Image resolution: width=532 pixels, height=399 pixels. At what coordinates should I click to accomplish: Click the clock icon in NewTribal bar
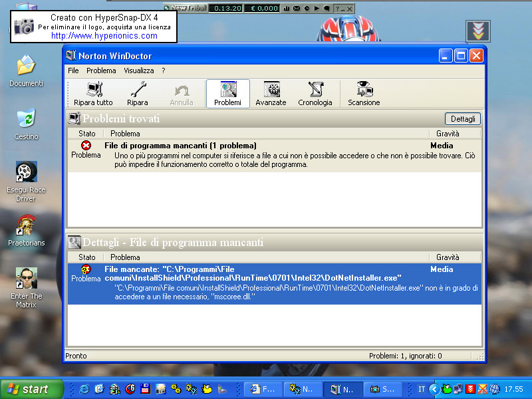pyautogui.click(x=307, y=8)
